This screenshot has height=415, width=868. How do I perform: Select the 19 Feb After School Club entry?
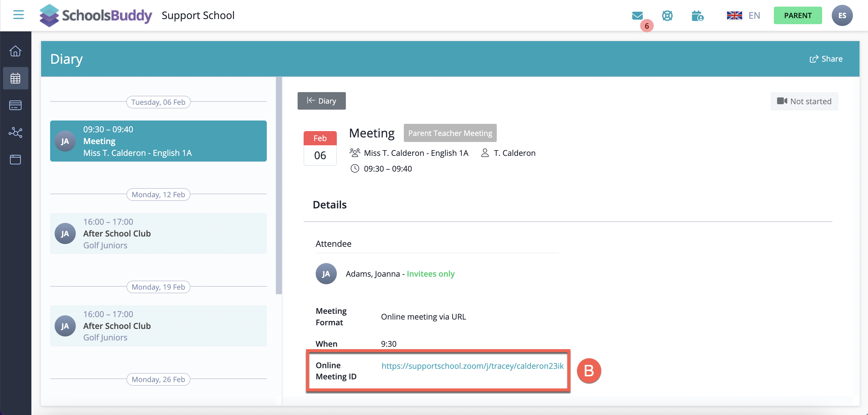[x=158, y=326]
